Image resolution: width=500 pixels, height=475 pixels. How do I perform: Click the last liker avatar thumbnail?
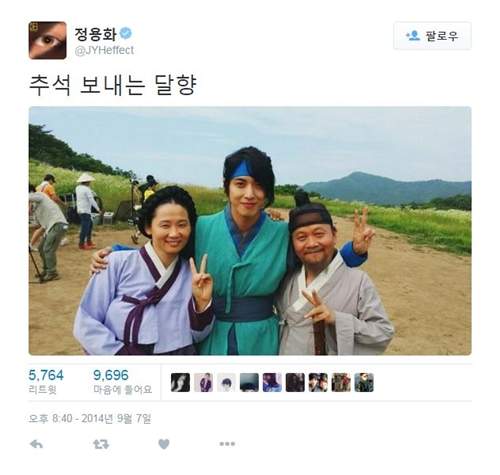click(364, 382)
